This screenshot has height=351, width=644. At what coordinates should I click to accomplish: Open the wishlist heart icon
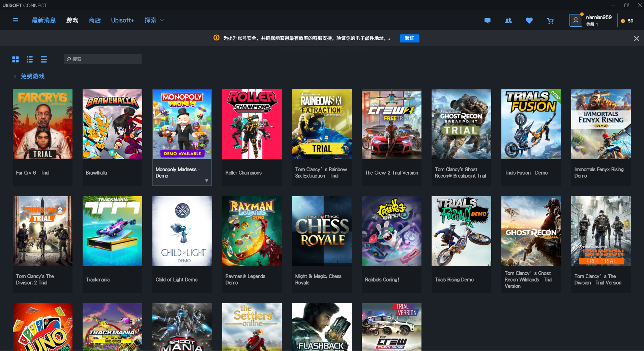(529, 21)
